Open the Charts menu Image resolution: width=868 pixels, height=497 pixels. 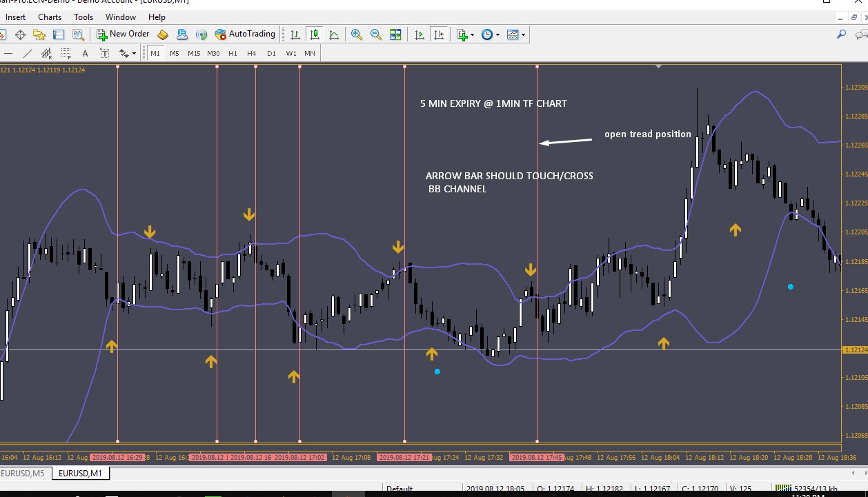pyautogui.click(x=50, y=17)
